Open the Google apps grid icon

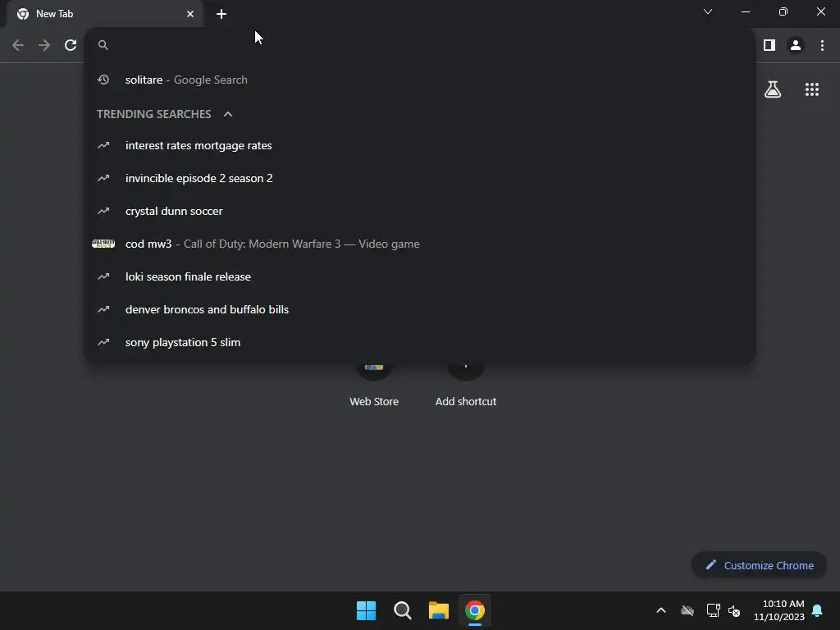point(812,89)
